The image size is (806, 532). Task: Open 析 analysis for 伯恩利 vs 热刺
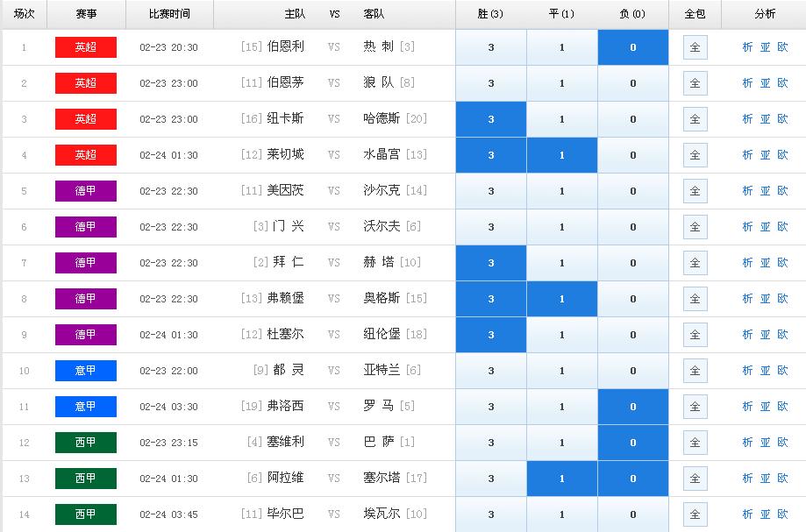748,47
